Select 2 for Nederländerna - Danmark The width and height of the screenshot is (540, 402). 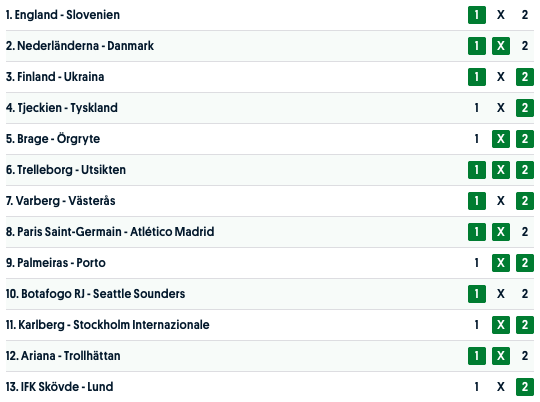[525, 46]
